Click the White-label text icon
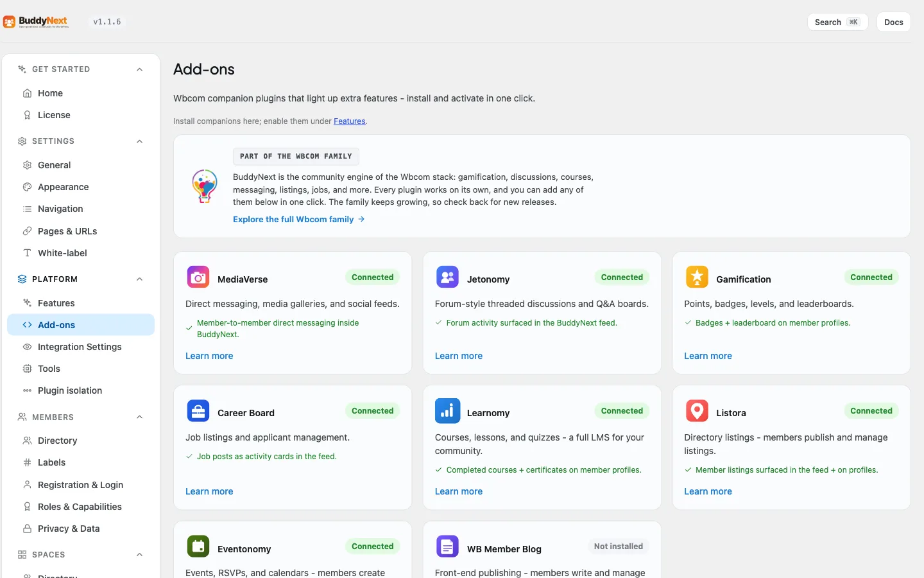This screenshot has width=924, height=578. pos(27,253)
